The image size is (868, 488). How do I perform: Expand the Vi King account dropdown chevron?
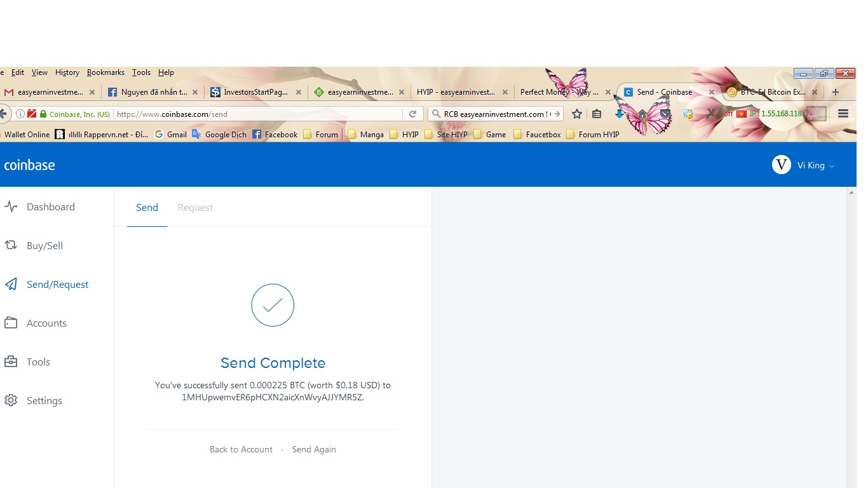tap(832, 166)
